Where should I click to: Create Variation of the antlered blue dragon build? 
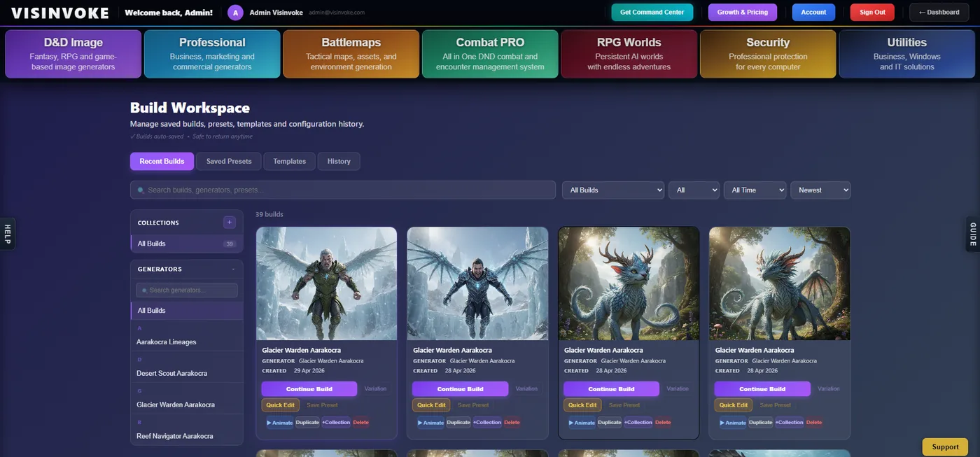(678, 389)
